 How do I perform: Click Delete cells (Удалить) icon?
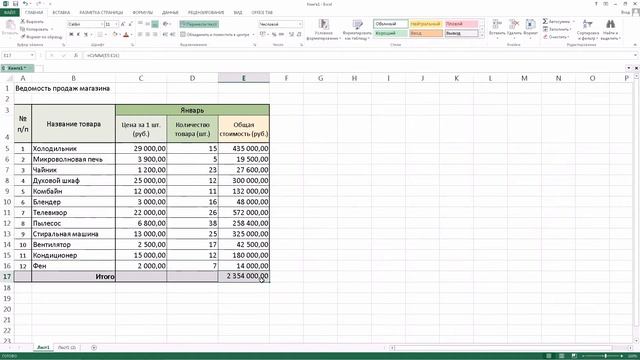pyautogui.click(x=514, y=24)
